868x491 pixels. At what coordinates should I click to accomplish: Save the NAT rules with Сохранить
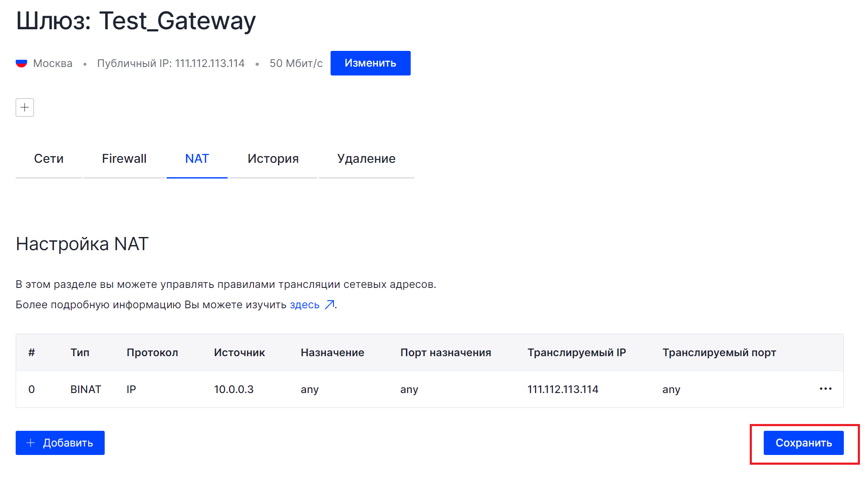coord(803,443)
